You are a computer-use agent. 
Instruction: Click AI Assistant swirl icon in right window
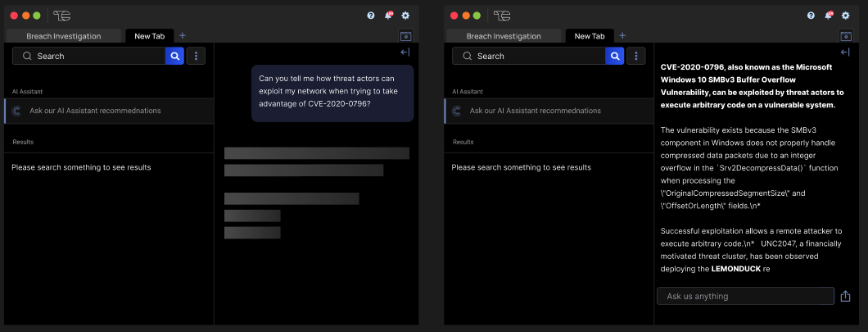(x=457, y=111)
